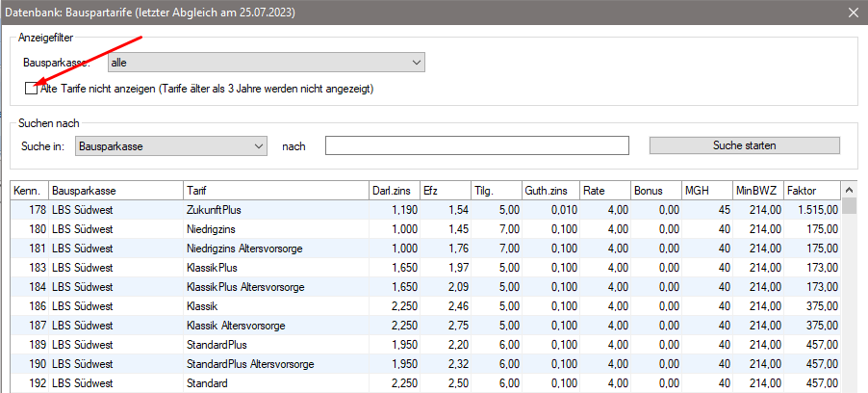Sort by the Tarif column header
Viewport: 868px width, 393px height.
pyautogui.click(x=276, y=190)
